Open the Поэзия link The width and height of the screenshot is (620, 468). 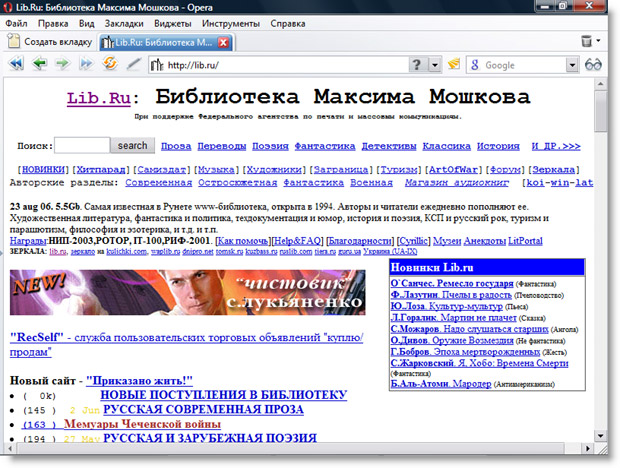click(270, 146)
